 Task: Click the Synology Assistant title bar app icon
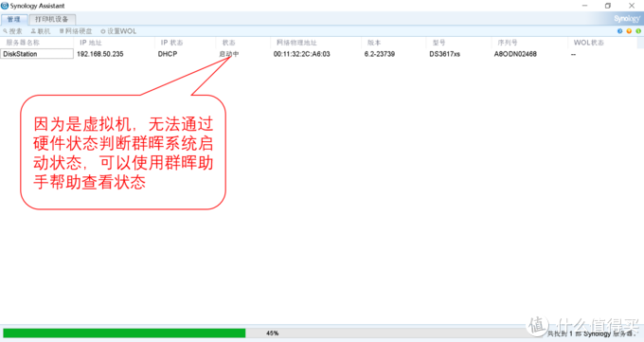(x=5, y=6)
